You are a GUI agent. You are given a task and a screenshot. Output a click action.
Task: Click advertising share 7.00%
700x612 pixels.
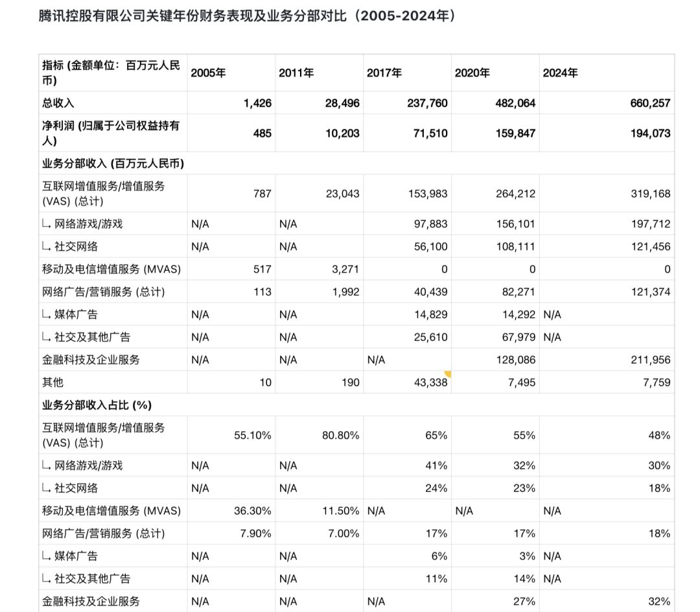pos(344,534)
